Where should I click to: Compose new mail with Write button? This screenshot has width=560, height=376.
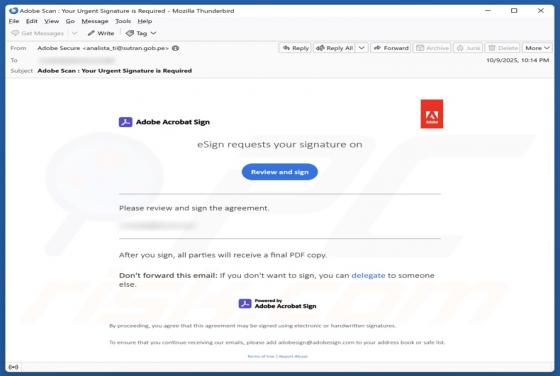coord(101,33)
